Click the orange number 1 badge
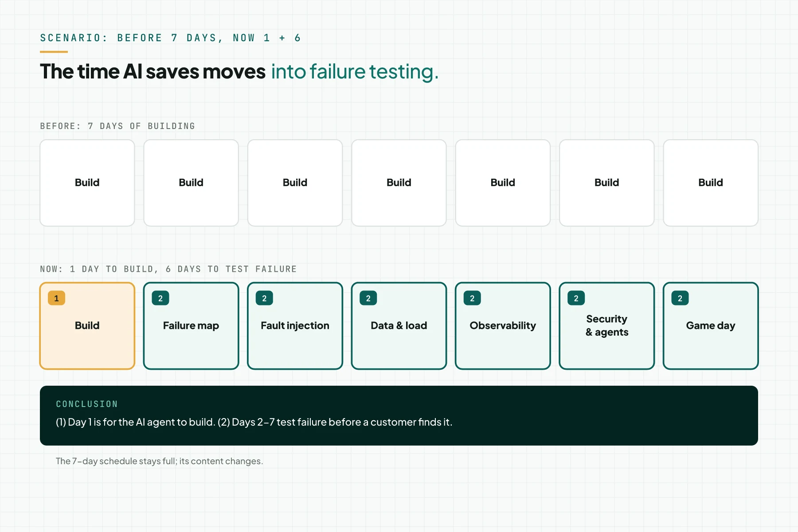This screenshot has width=798, height=532. pyautogui.click(x=56, y=298)
